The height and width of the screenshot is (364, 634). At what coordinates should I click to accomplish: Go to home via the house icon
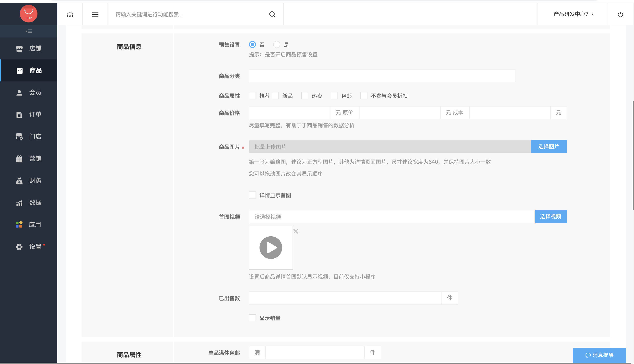(70, 15)
